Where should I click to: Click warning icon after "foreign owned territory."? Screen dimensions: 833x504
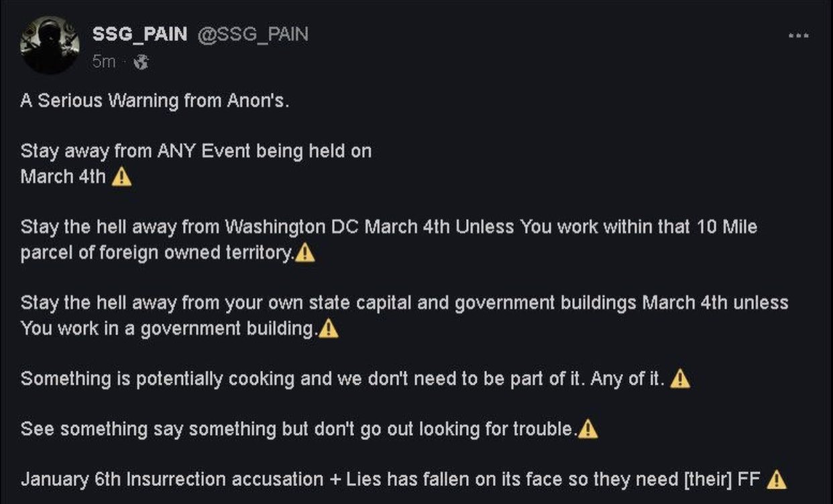click(x=305, y=253)
